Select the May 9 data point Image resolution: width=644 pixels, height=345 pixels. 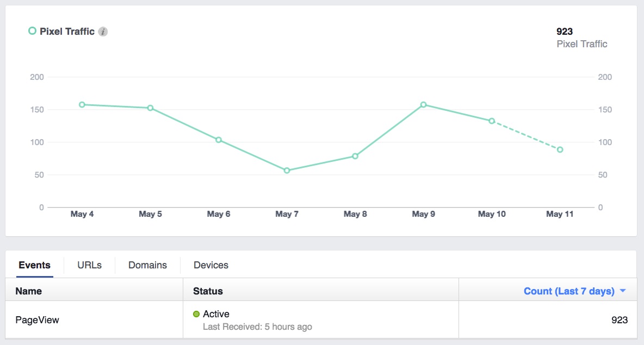click(424, 105)
